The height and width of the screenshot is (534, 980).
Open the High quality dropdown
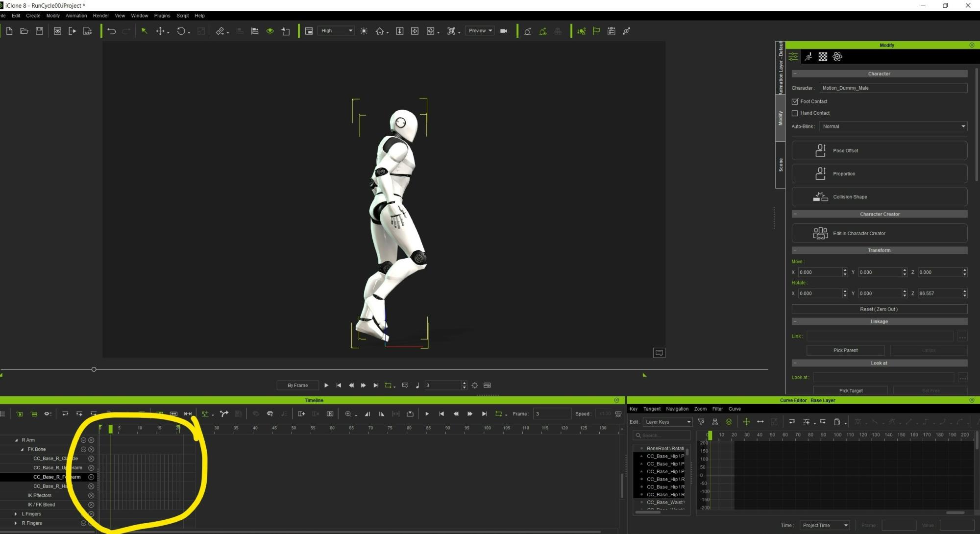336,31
